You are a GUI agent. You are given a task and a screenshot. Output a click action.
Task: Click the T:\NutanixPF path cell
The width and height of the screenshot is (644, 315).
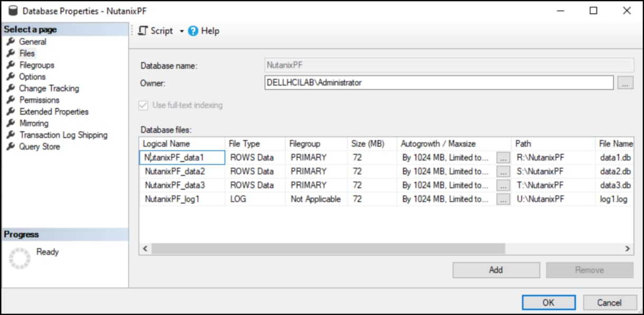click(x=553, y=185)
